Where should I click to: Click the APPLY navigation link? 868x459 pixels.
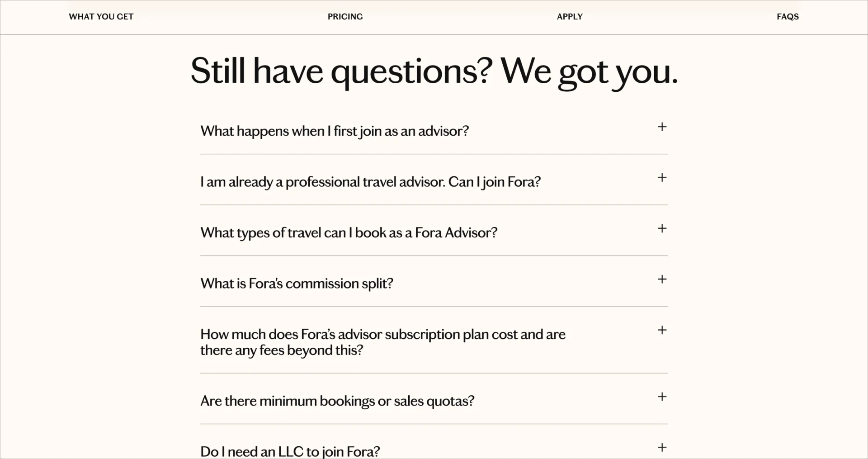pos(569,17)
